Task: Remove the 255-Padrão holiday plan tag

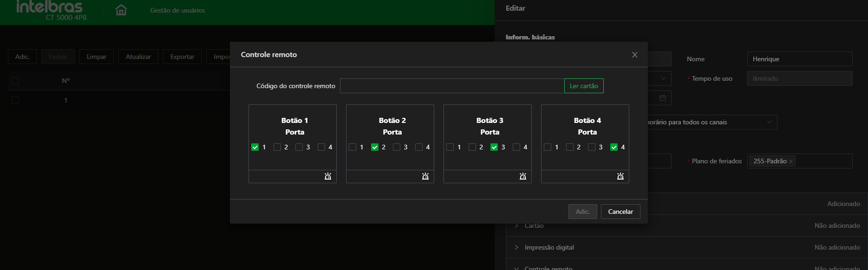Action: tap(791, 161)
